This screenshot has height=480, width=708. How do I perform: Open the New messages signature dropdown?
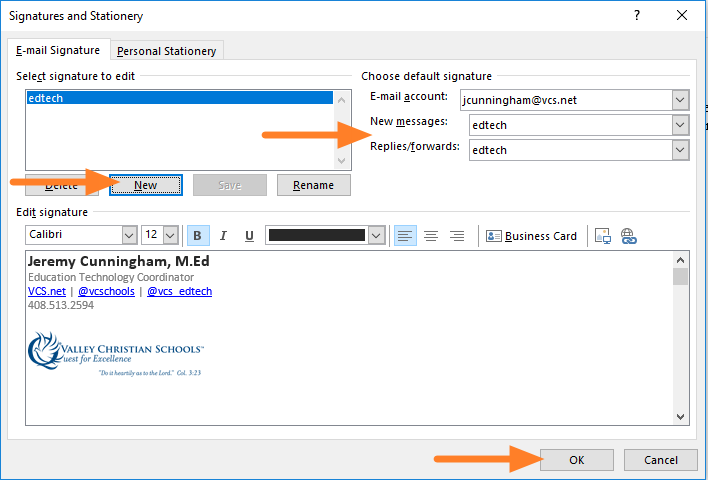pyautogui.click(x=680, y=125)
